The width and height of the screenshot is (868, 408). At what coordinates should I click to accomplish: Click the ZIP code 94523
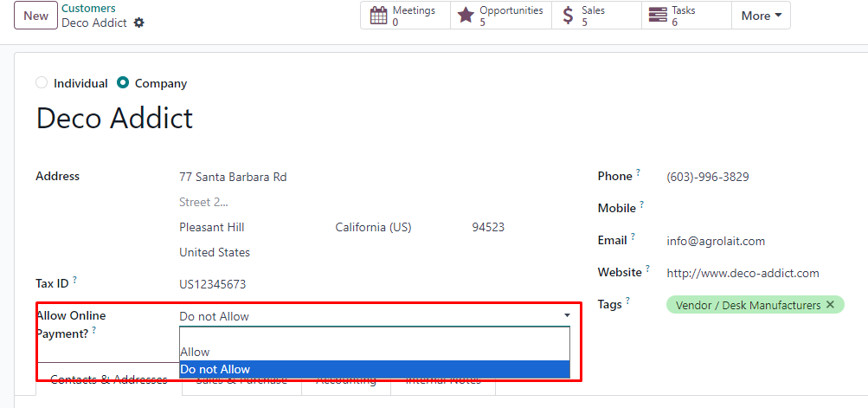pos(488,227)
